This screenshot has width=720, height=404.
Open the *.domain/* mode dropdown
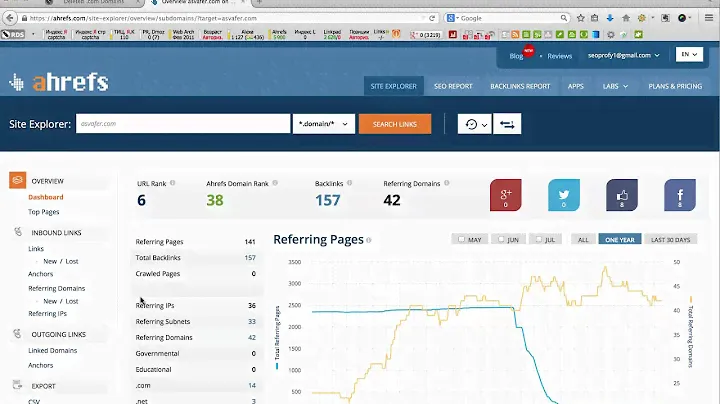coord(324,124)
